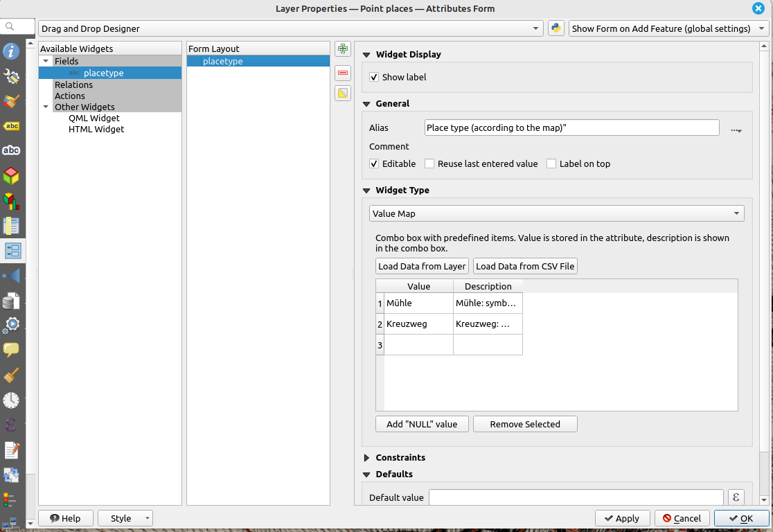Open the 3D View cube icon
This screenshot has width=773, height=532.
tap(11, 175)
